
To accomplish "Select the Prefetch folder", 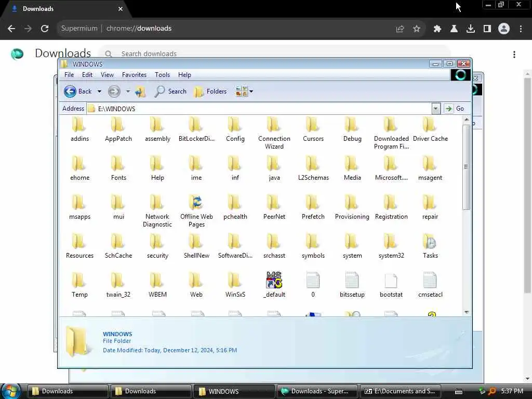I will [x=313, y=208].
